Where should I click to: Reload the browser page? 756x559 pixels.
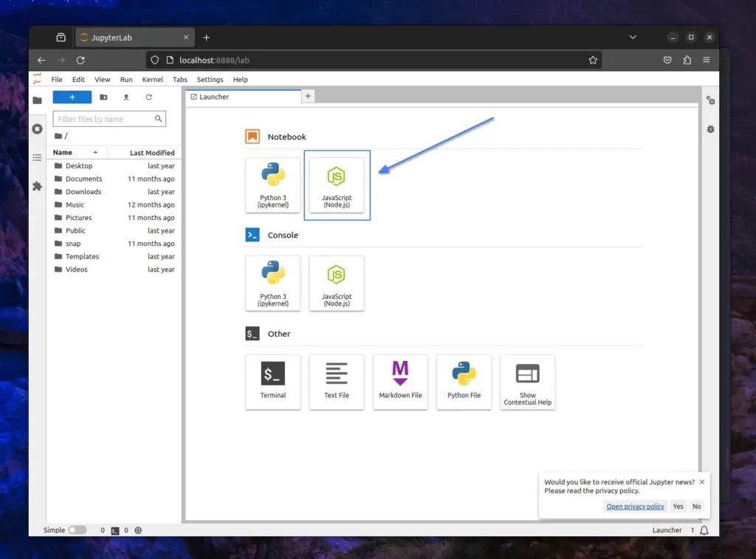coord(80,61)
